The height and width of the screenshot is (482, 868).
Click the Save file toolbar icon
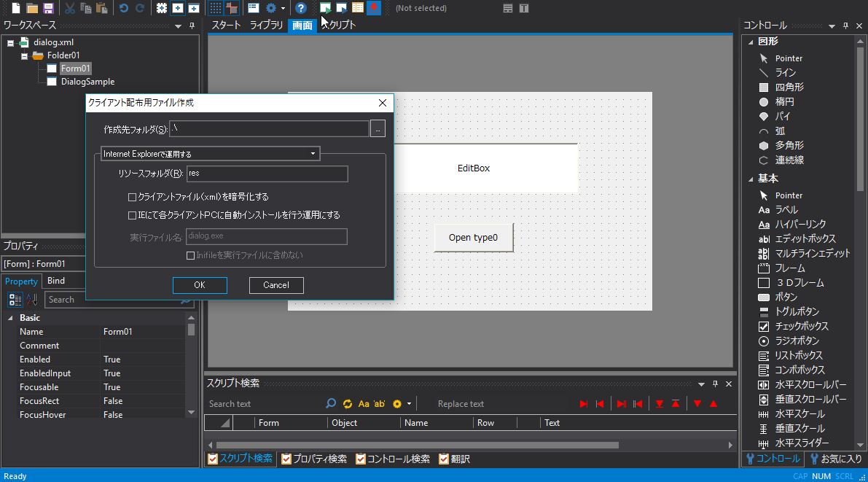tap(48, 8)
